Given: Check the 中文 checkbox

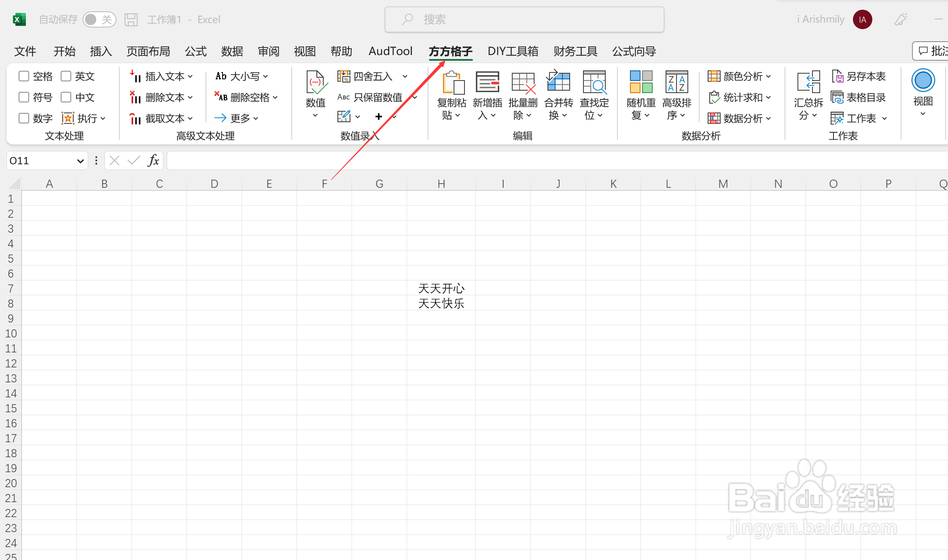Looking at the screenshot, I should 66,97.
